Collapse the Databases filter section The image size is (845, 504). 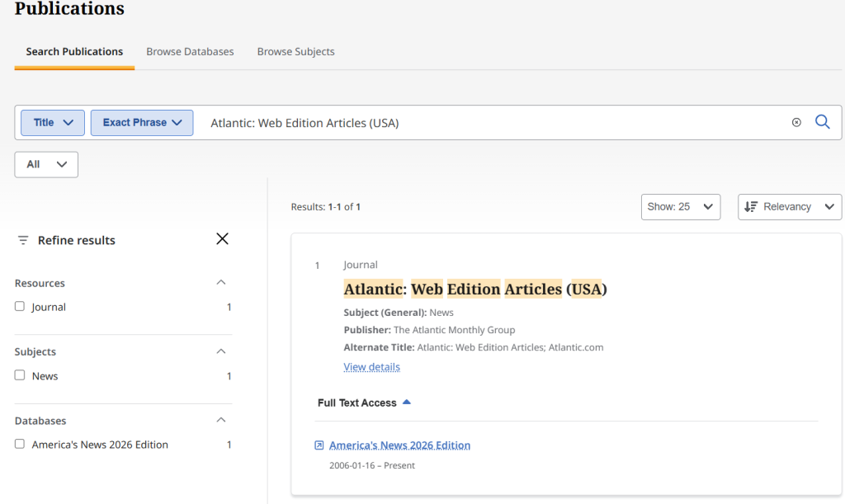[221, 420]
